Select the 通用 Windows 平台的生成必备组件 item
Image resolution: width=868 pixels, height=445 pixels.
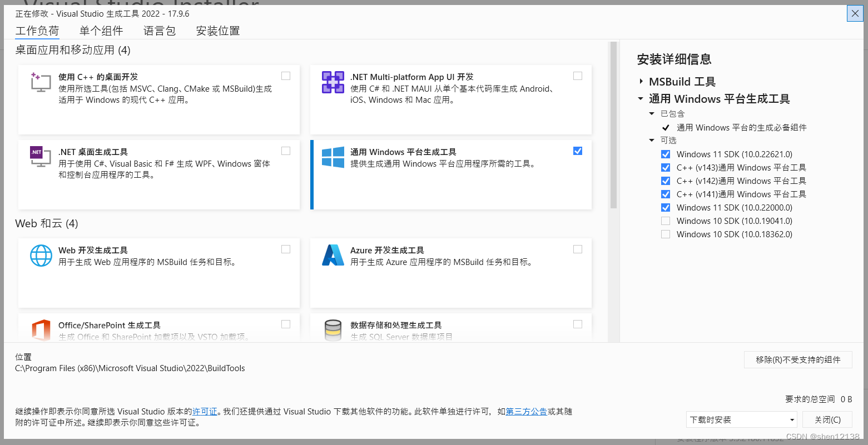tap(741, 127)
